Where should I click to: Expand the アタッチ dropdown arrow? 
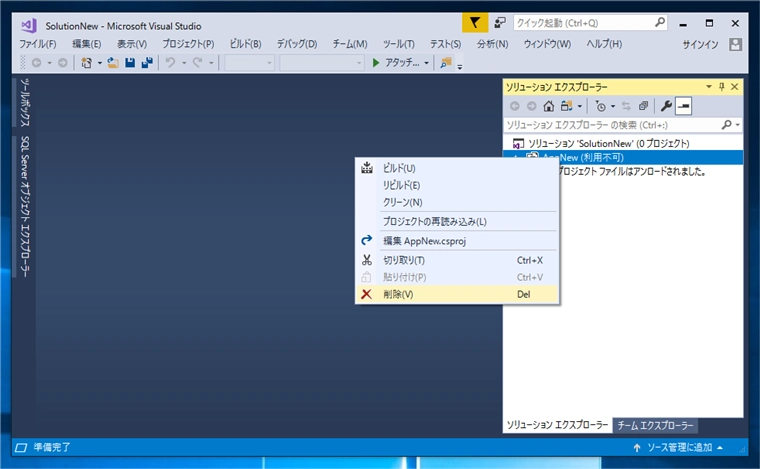click(x=427, y=63)
